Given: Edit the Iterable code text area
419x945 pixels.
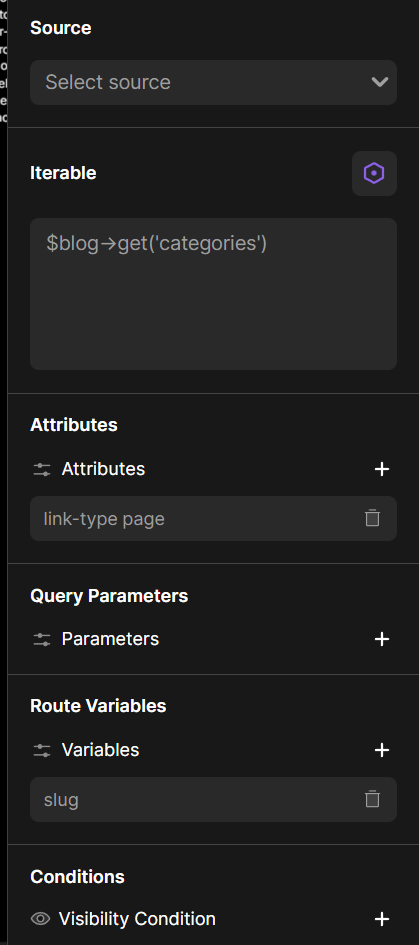Looking at the screenshot, I should 213,294.
